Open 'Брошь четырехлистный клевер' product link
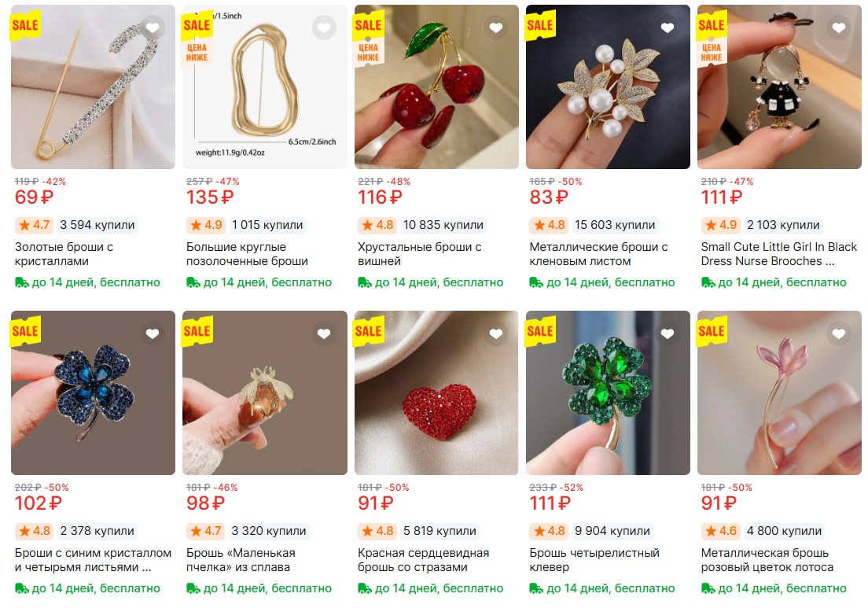The height and width of the screenshot is (608, 868). (594, 560)
